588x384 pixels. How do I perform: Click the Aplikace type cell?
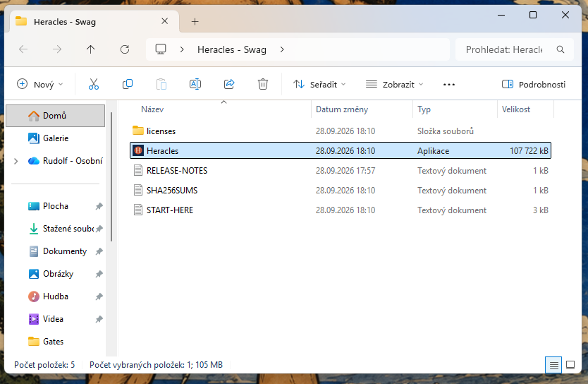pos(433,151)
